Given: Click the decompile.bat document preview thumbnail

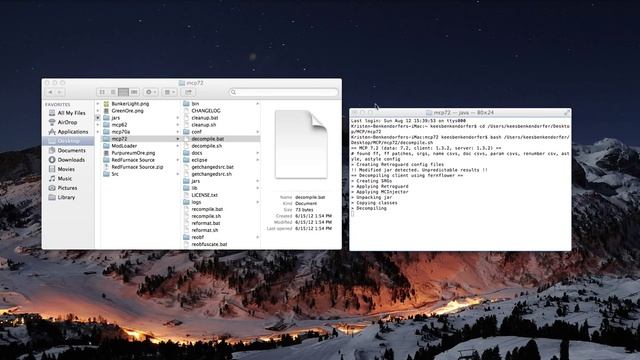Looking at the screenshot, I should (301, 144).
